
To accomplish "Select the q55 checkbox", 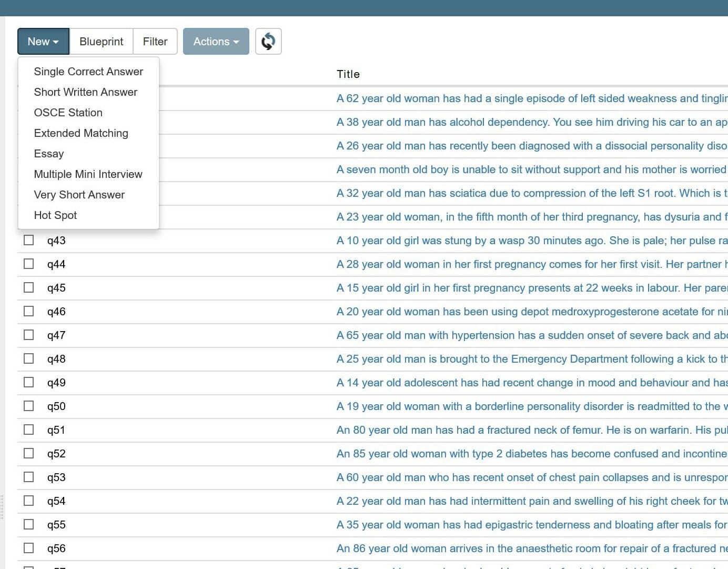I will point(29,524).
